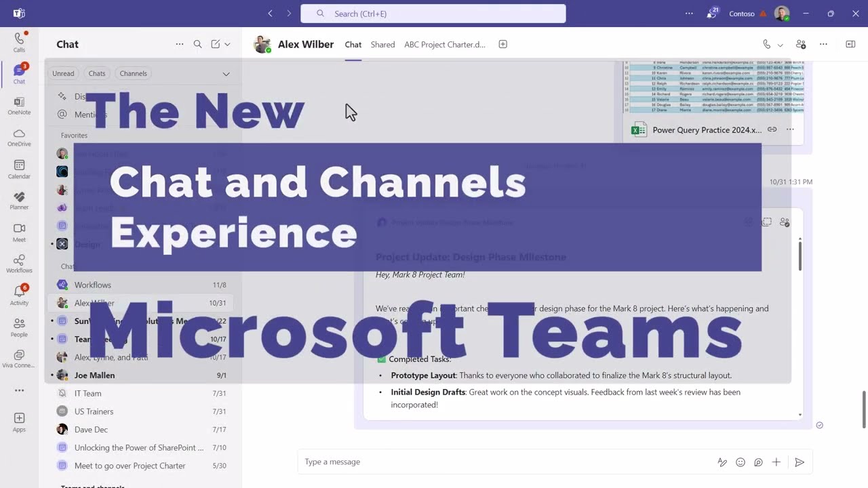
Task: Open Alex, Lynne, and Patti group chat
Action: point(141,357)
